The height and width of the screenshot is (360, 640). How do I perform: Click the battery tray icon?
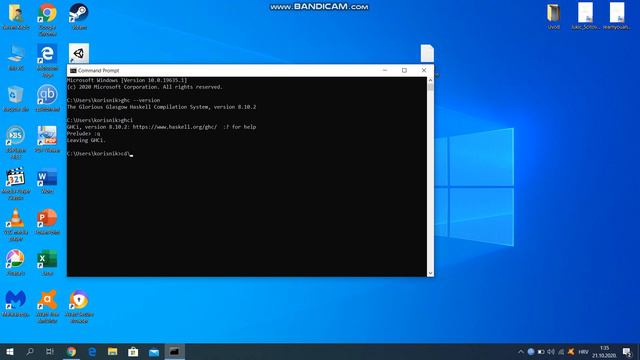(541, 351)
